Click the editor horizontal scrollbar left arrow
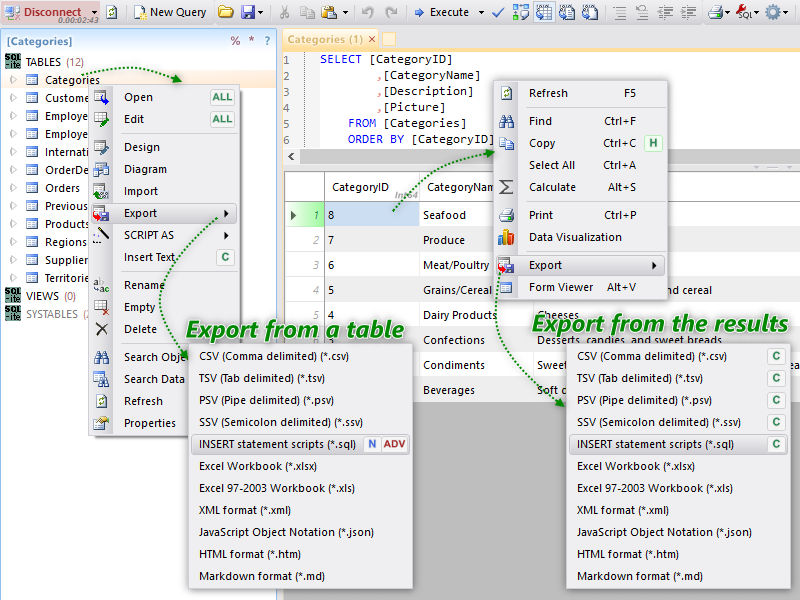Viewport: 800px width, 600px height. point(291,156)
